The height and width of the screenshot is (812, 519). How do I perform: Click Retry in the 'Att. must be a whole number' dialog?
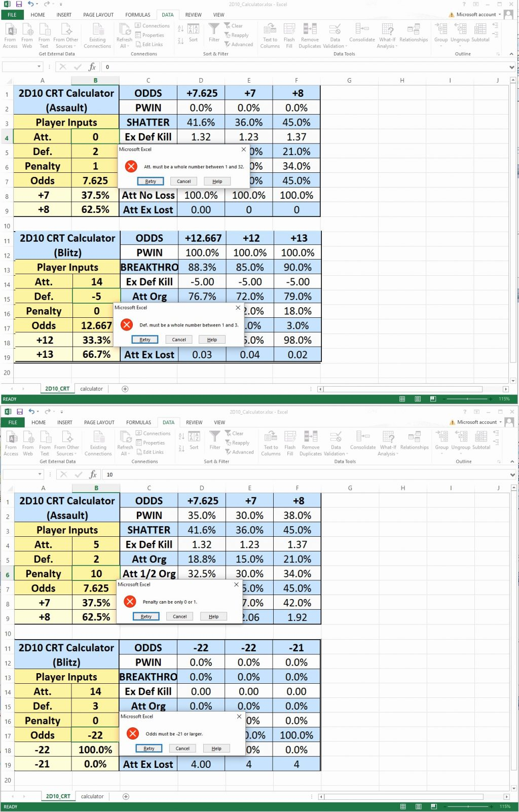(151, 181)
